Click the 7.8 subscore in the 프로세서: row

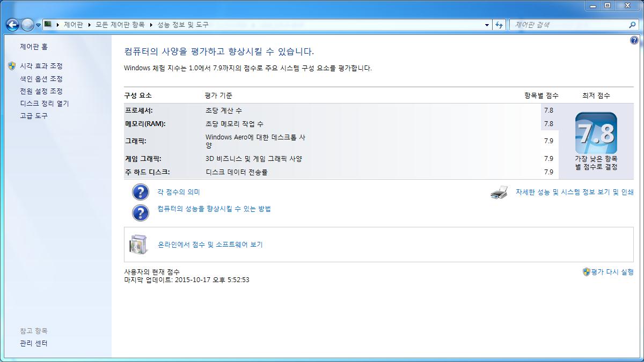coord(548,110)
